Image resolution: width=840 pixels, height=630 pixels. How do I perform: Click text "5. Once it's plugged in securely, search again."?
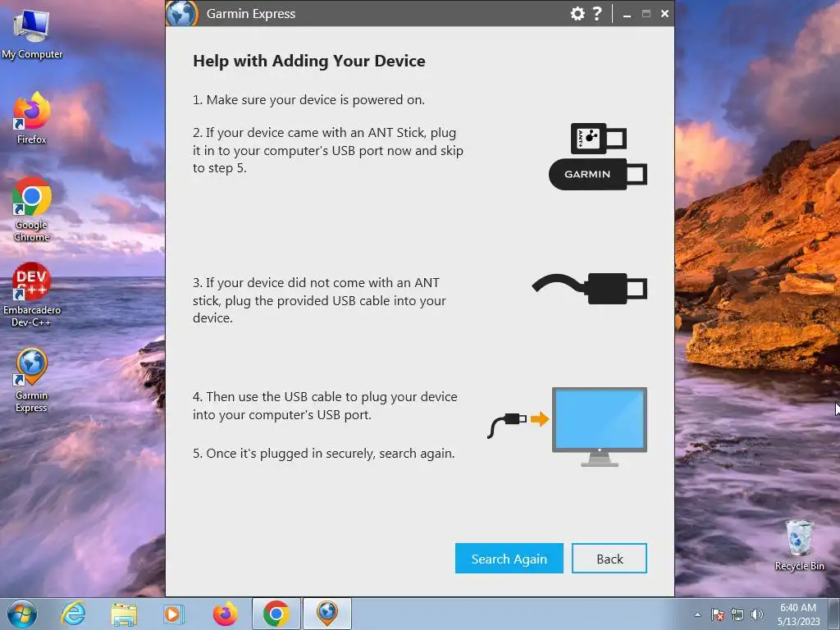[323, 453]
